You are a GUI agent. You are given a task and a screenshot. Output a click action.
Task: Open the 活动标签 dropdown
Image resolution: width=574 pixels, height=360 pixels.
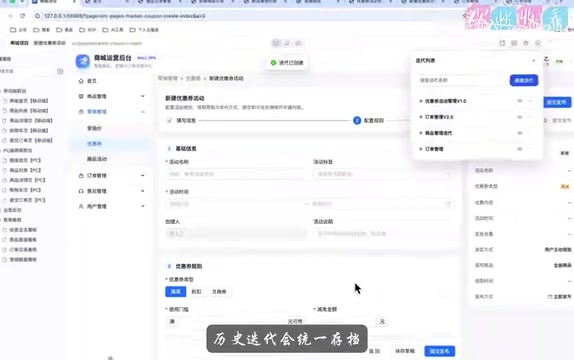coord(383,174)
